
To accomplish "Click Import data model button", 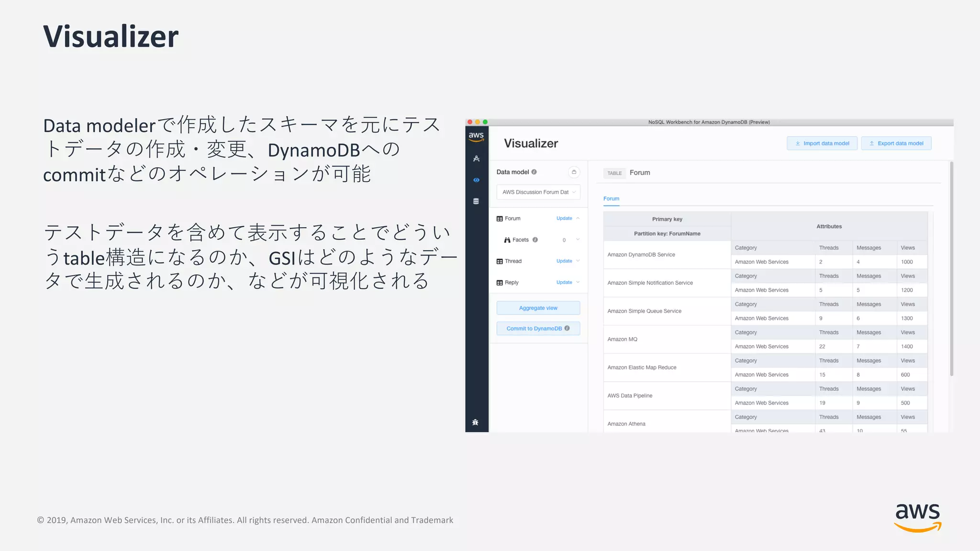I will point(822,143).
